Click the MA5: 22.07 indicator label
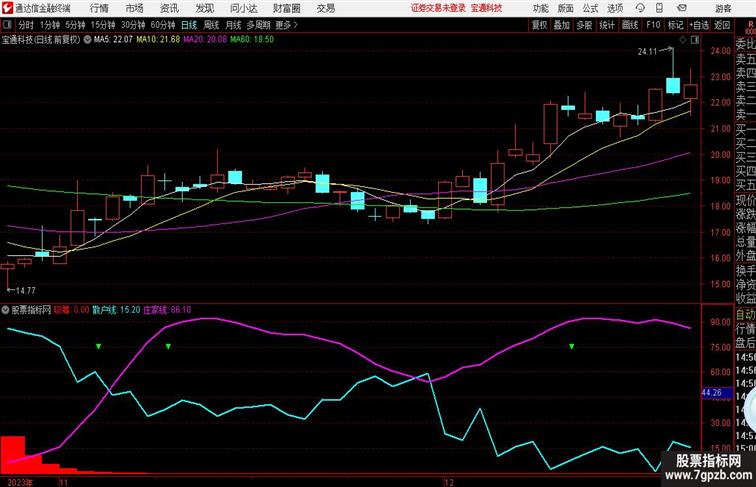The height and width of the screenshot is (487, 756). (113, 40)
